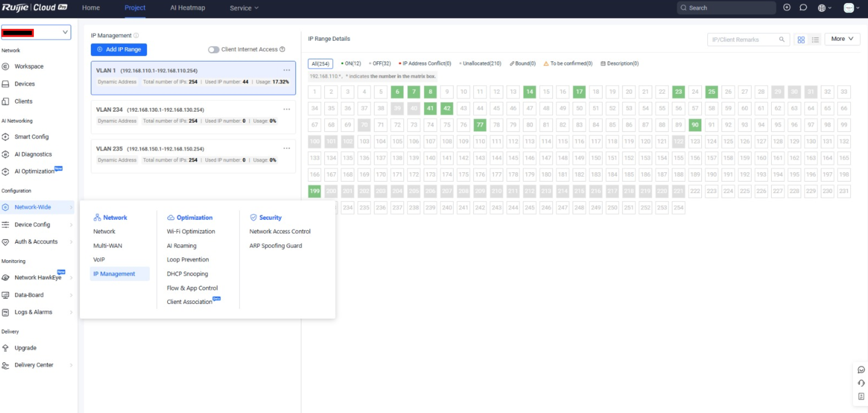Go to the AI Heatmap tab
Screen dimensions: 868x413
(x=187, y=8)
